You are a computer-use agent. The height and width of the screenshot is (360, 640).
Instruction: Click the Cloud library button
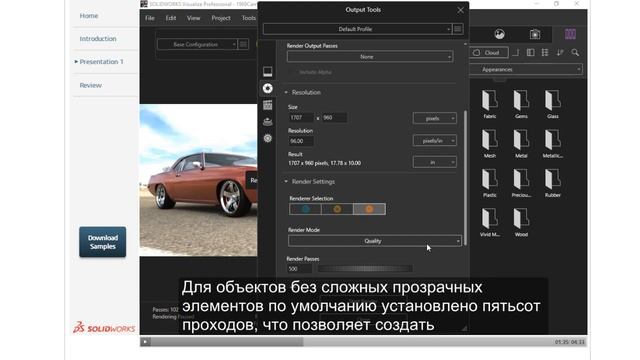coord(488,53)
